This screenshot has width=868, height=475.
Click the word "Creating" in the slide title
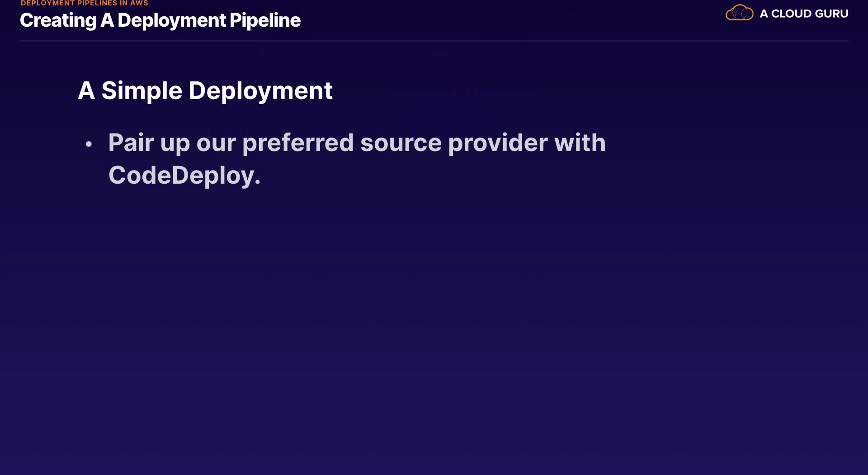coord(58,20)
